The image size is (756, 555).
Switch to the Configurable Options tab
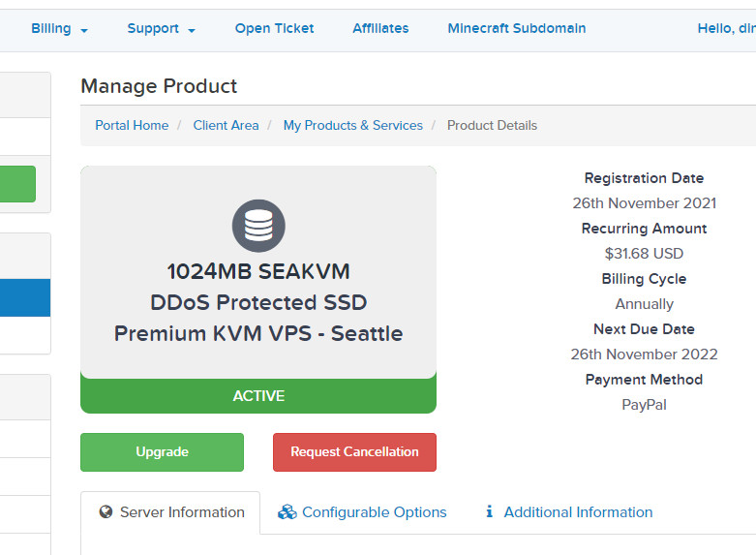[x=374, y=512]
